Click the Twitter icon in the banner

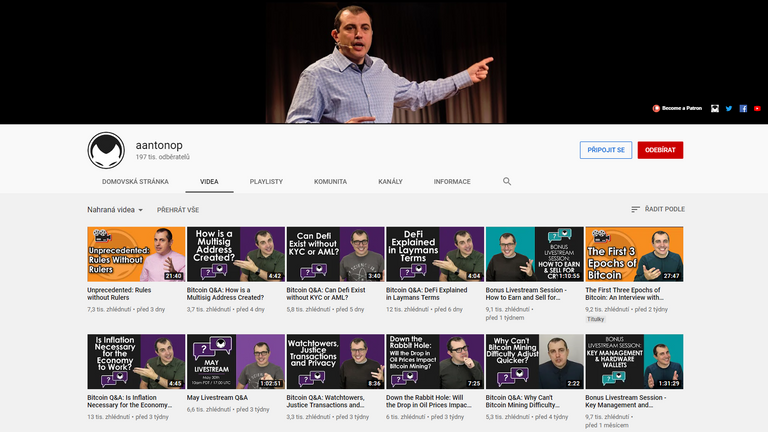click(729, 109)
